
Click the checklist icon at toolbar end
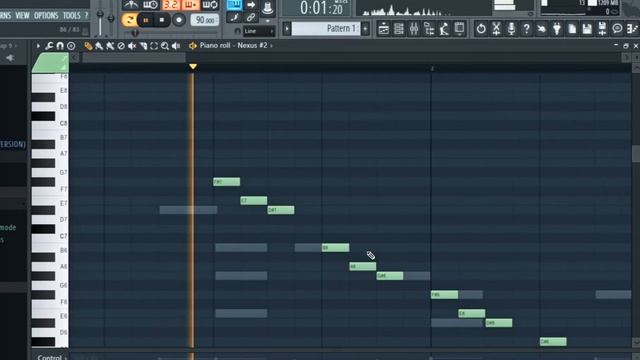point(632,29)
